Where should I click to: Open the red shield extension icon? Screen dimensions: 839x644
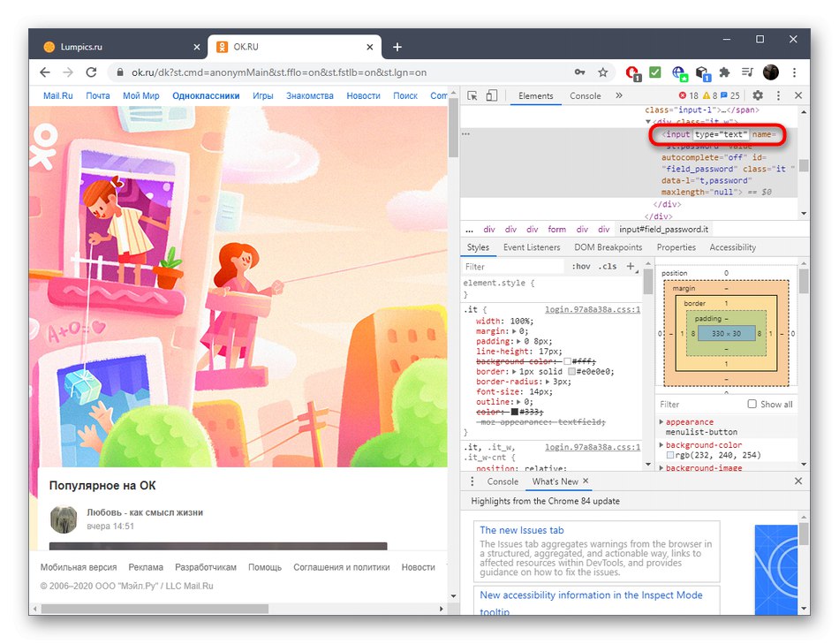click(632, 72)
